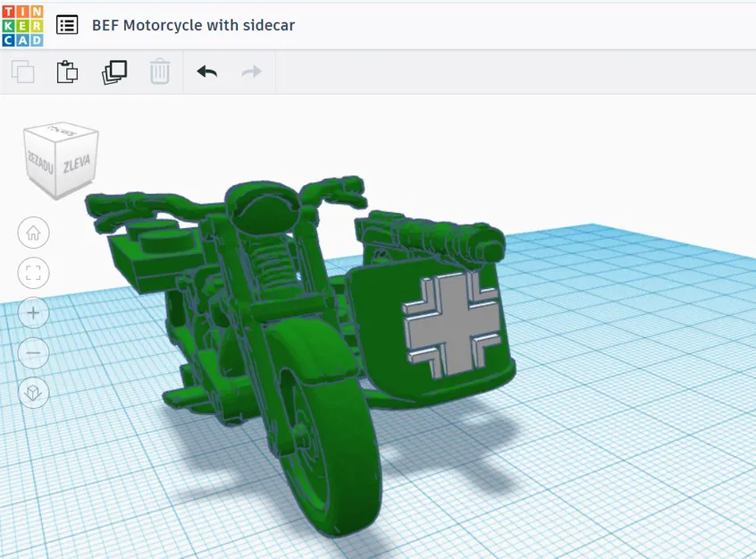Toggle orthographic perspective view cube icon
This screenshot has width=756, height=559.
33,393
